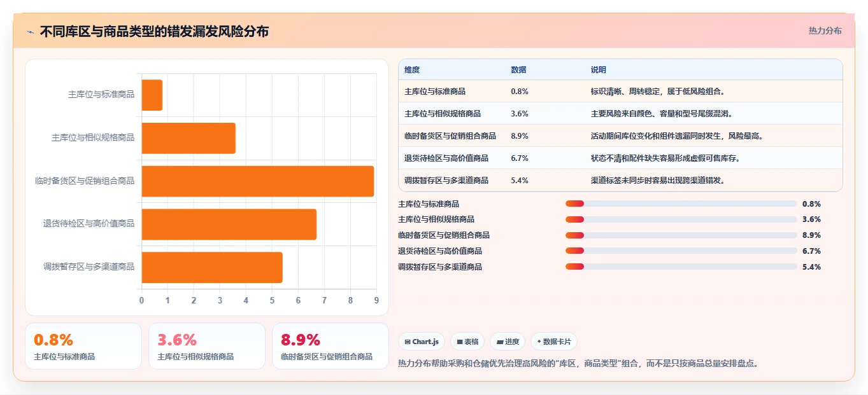Click table cell 临时备货区与促销组合商品
Image resolution: width=868 pixels, height=395 pixels.
coord(450,136)
